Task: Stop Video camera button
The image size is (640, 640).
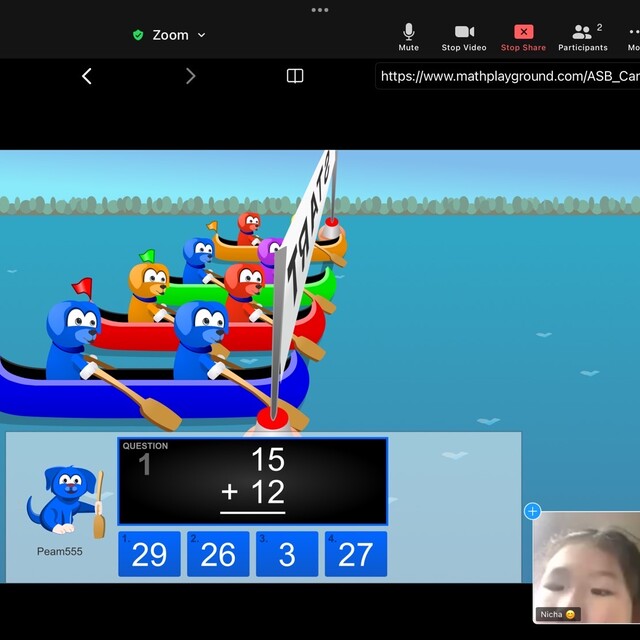Action: pyautogui.click(x=464, y=38)
